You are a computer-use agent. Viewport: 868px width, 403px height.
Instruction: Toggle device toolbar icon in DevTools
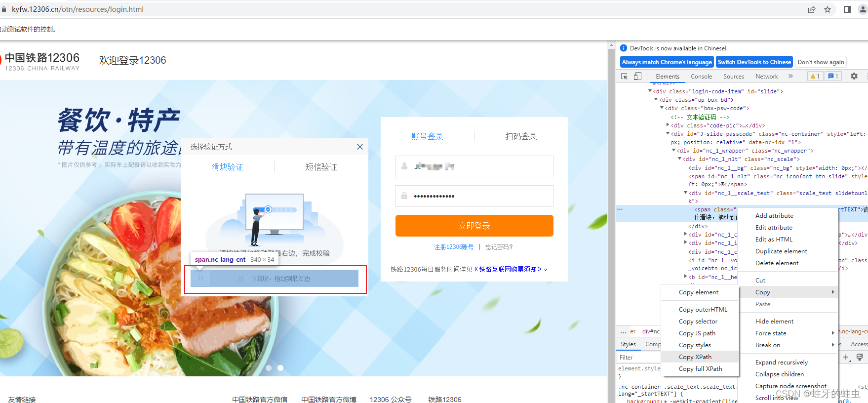point(637,76)
